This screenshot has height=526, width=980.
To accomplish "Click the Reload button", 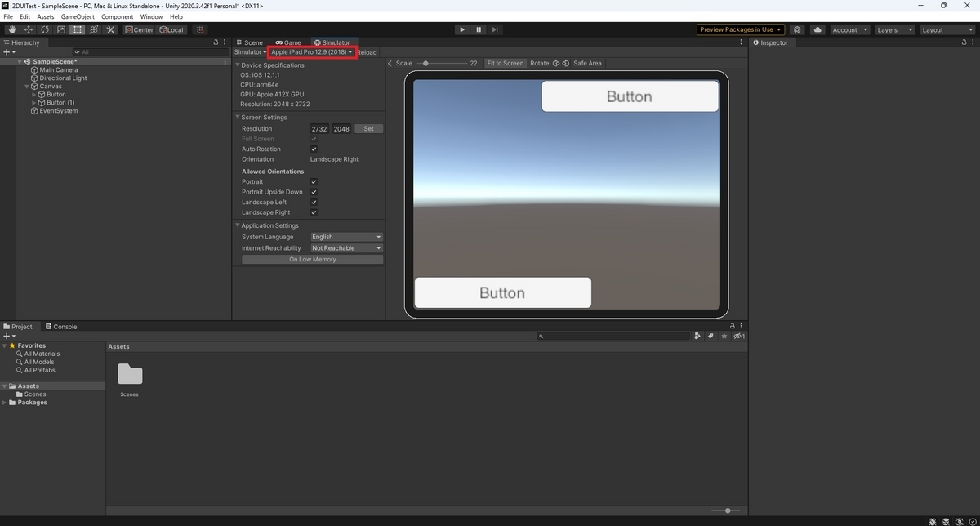I will click(367, 52).
